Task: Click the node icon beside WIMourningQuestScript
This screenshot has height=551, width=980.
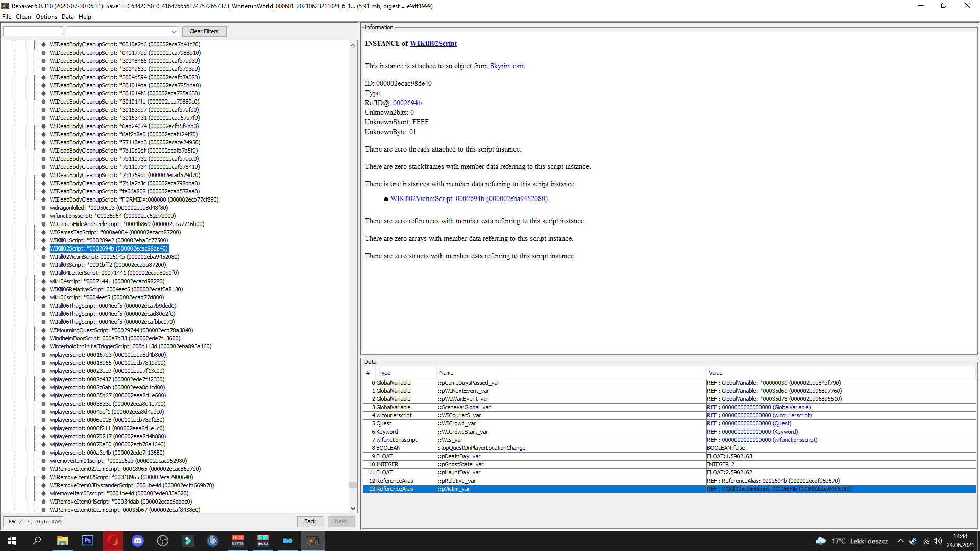Action: pyautogui.click(x=44, y=330)
